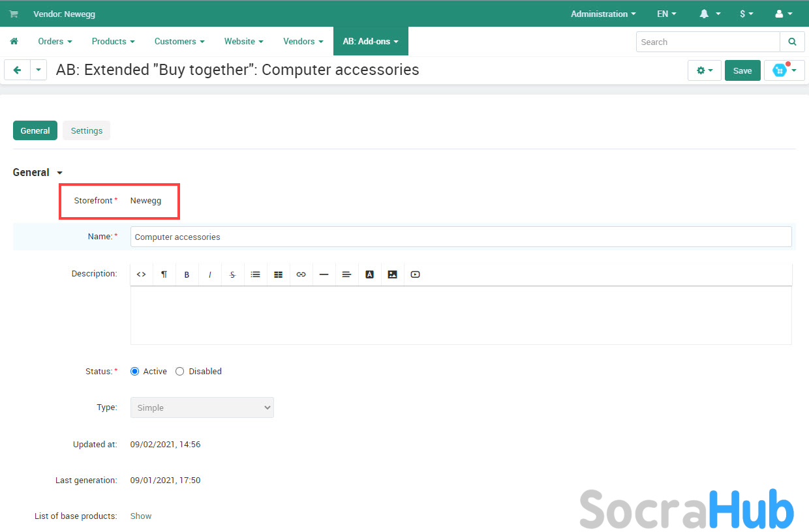The width and height of the screenshot is (809, 532).
Task: Go to the home dashboard icon
Action: (x=14, y=41)
